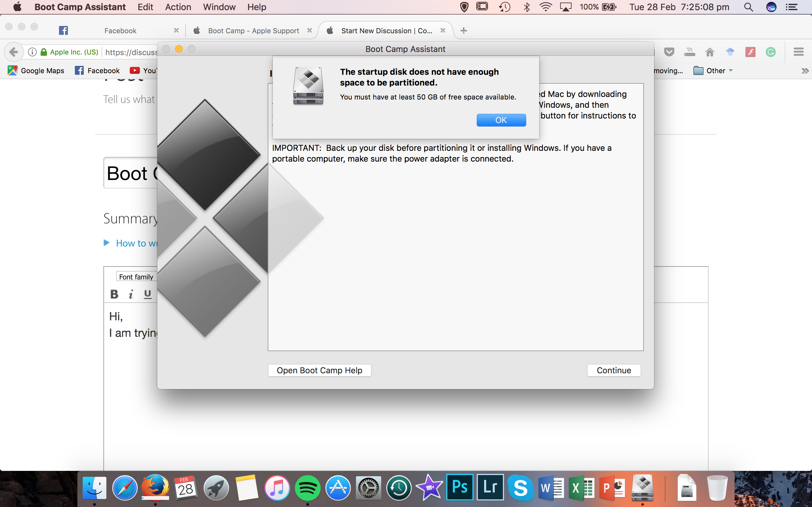Open System Preferences from the Dock
812x507 pixels.
point(368,487)
